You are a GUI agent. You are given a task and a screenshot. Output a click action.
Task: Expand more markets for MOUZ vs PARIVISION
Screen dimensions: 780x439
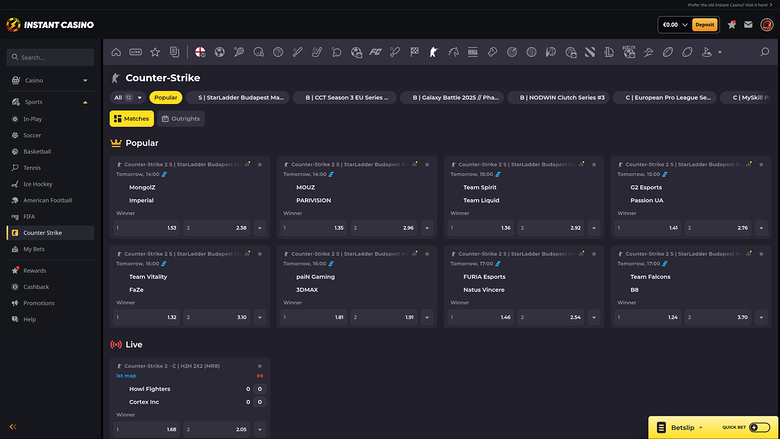(426, 228)
